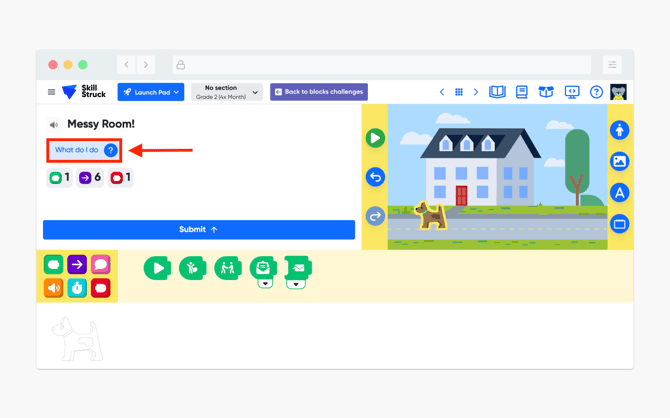This screenshot has width=670, height=418.
Task: Click Back to blocks challenges button
Action: [319, 92]
